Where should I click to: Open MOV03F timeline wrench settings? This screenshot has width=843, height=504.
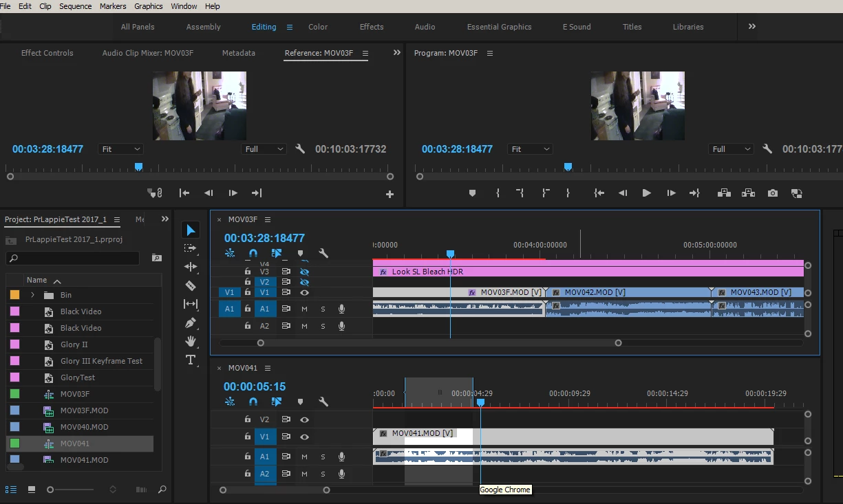pyautogui.click(x=323, y=253)
